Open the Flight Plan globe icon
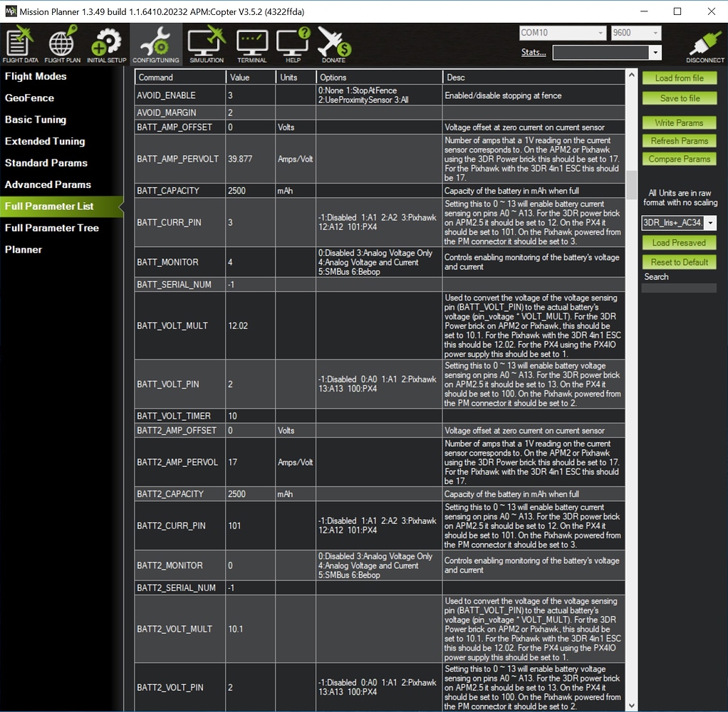Image resolution: width=728 pixels, height=712 pixels. coord(62,44)
